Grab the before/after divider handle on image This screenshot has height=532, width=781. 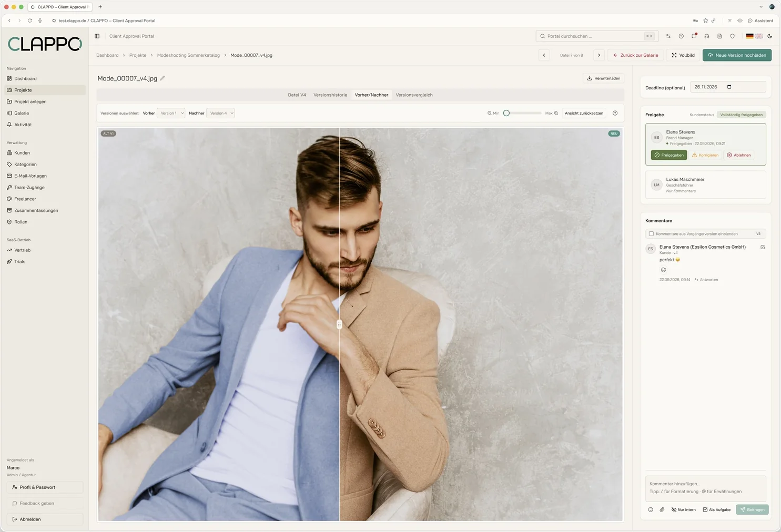point(339,324)
